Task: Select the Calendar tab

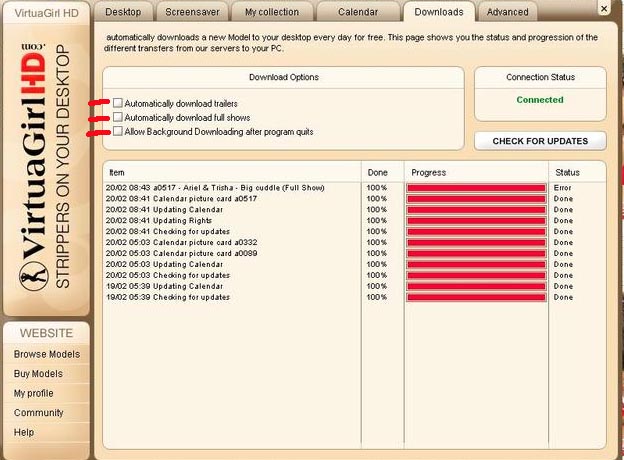Action: click(x=359, y=12)
